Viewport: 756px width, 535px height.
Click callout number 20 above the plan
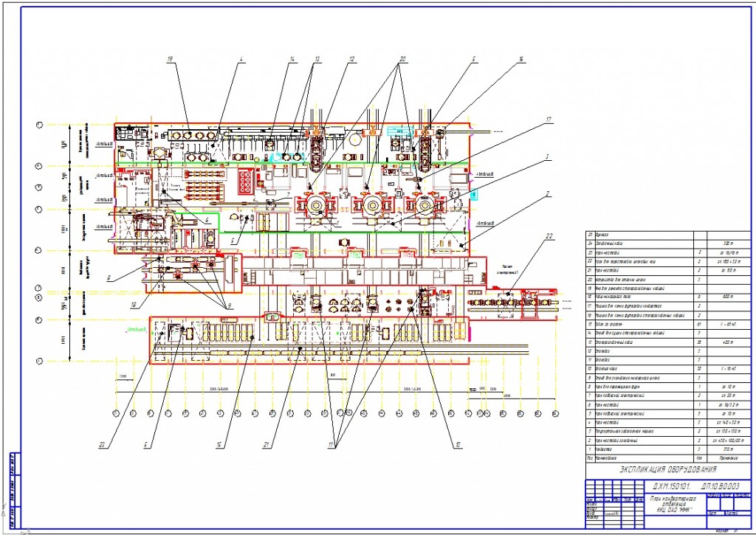pyautogui.click(x=402, y=59)
